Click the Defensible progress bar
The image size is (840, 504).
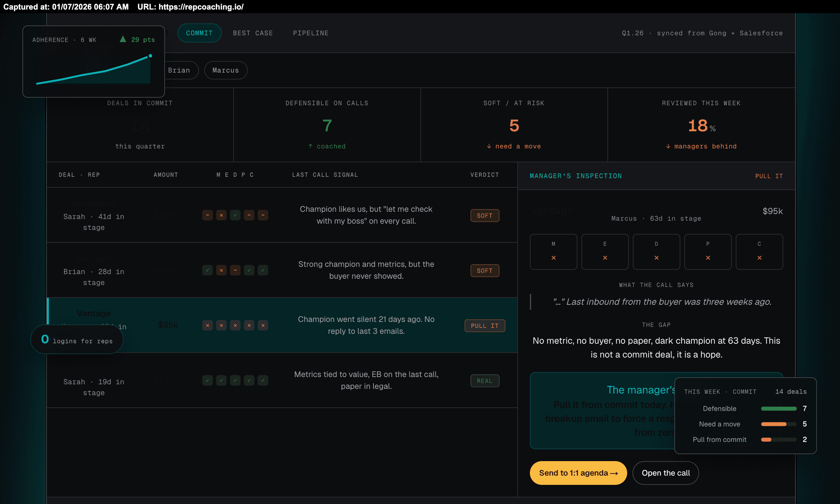(779, 409)
